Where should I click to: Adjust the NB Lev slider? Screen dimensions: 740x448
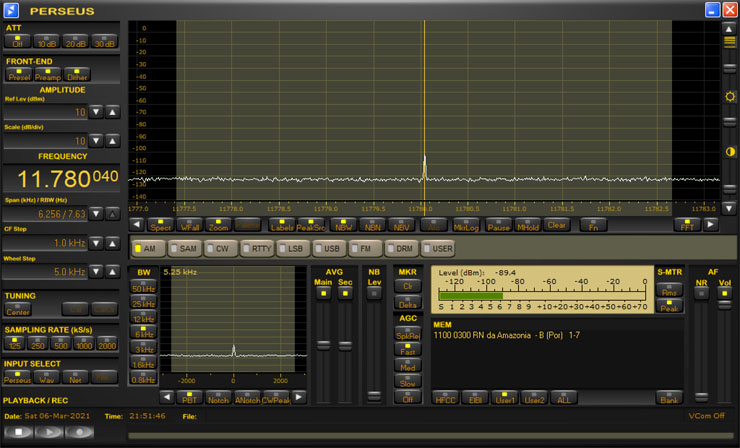374,396
